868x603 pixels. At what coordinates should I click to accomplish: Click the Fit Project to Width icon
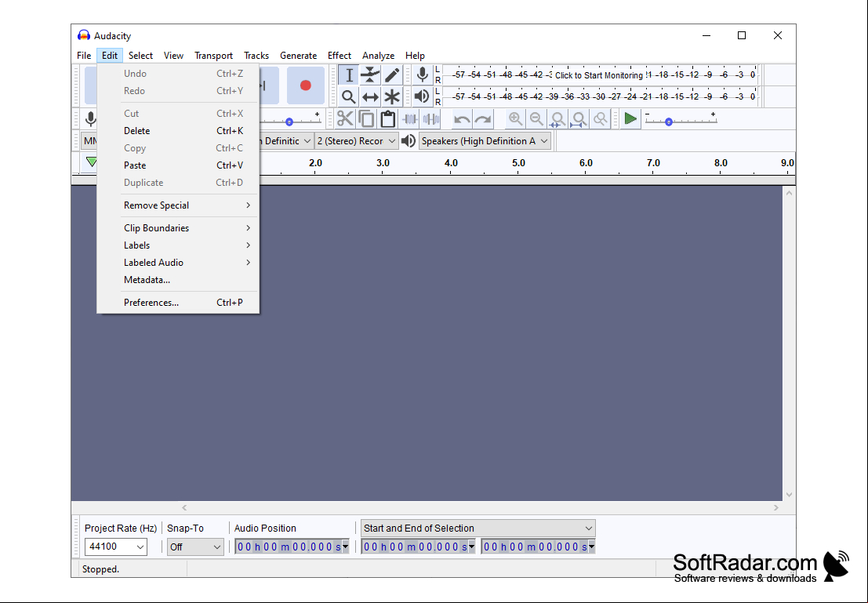pyautogui.click(x=579, y=119)
